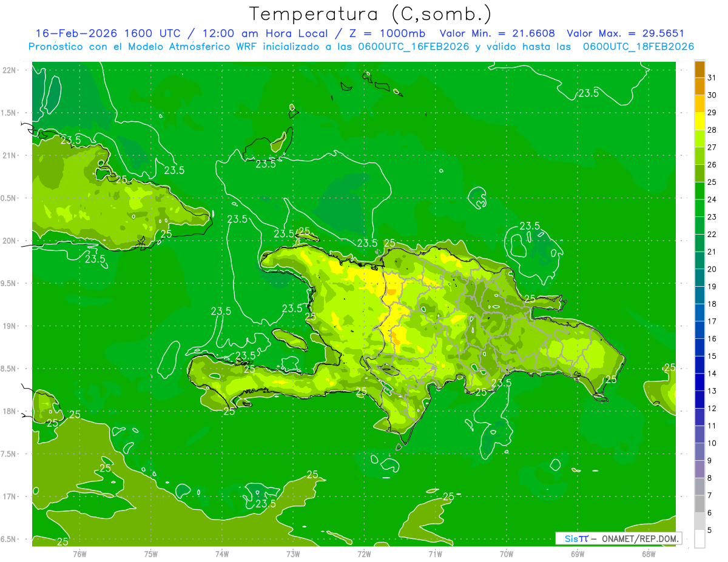This screenshot has height=562, width=728.
Task: Click the "26" value on the color scale
Action: [712, 165]
